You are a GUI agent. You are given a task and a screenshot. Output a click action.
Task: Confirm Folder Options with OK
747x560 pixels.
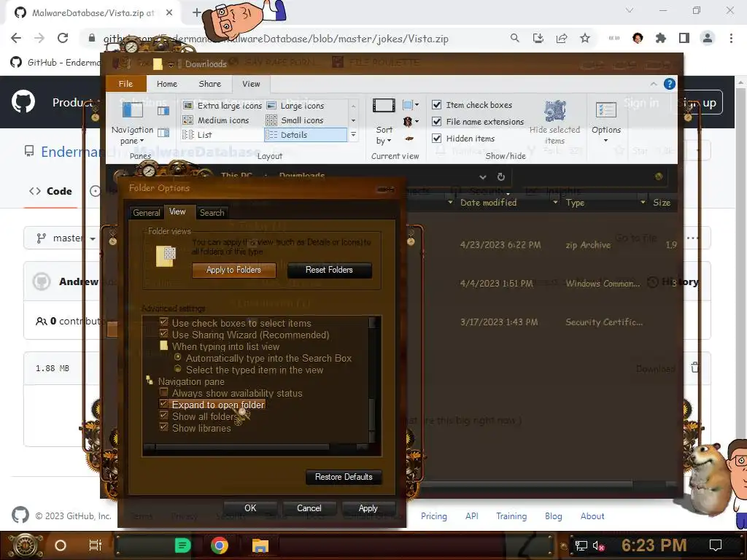tap(250, 508)
